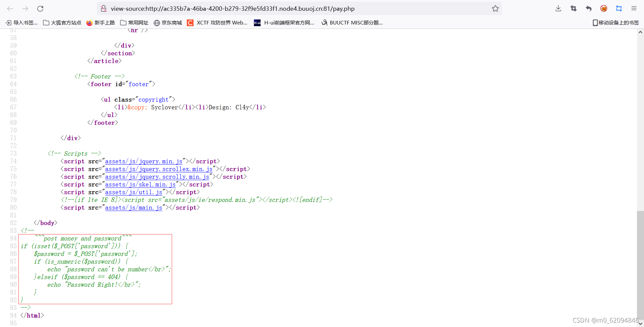Click the $_POST['password'] assignment line
Image resolution: width=644 pixels, height=327 pixels.
pos(86,254)
